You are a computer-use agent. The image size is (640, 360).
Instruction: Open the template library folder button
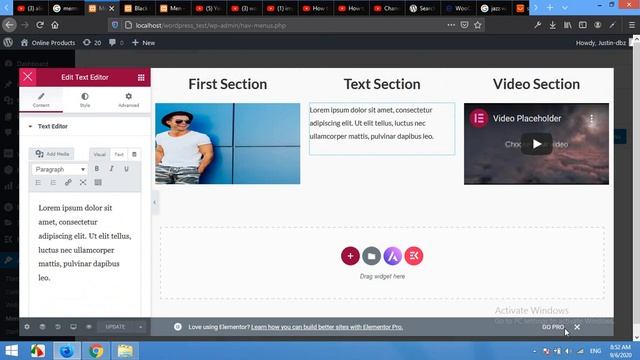click(x=371, y=256)
